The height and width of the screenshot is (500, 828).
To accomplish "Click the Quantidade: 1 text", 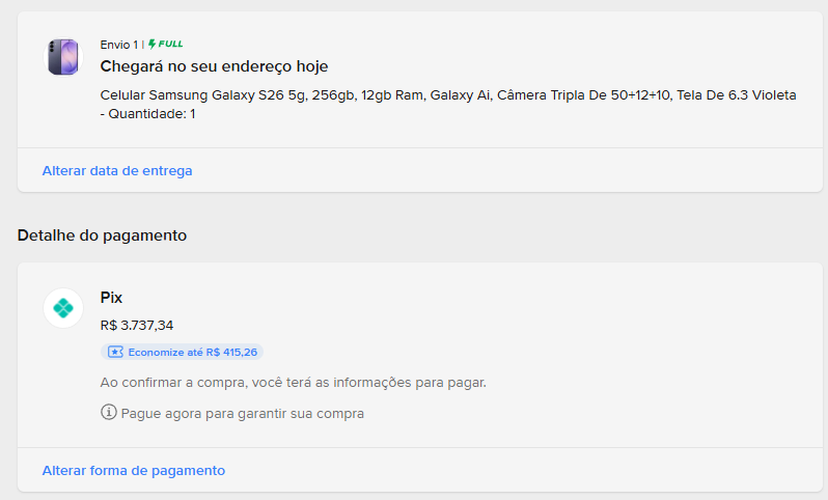I will point(152,114).
